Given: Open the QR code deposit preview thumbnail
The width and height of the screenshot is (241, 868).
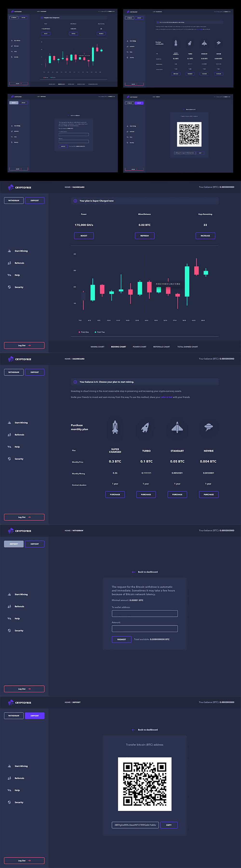Looking at the screenshot, I should (x=178, y=133).
